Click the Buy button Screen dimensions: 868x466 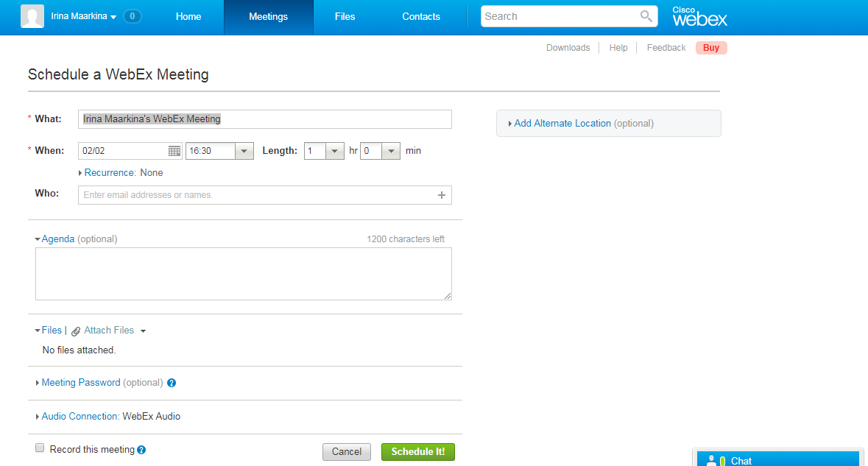710,47
